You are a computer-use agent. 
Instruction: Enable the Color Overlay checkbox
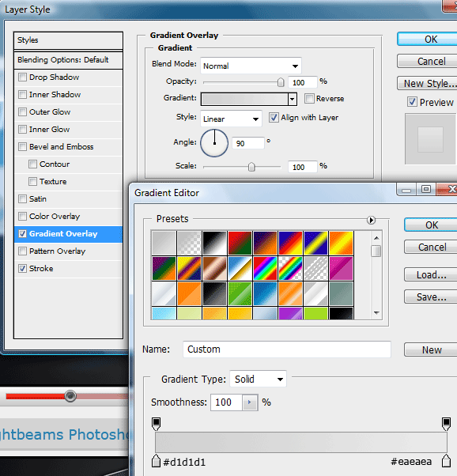22,216
